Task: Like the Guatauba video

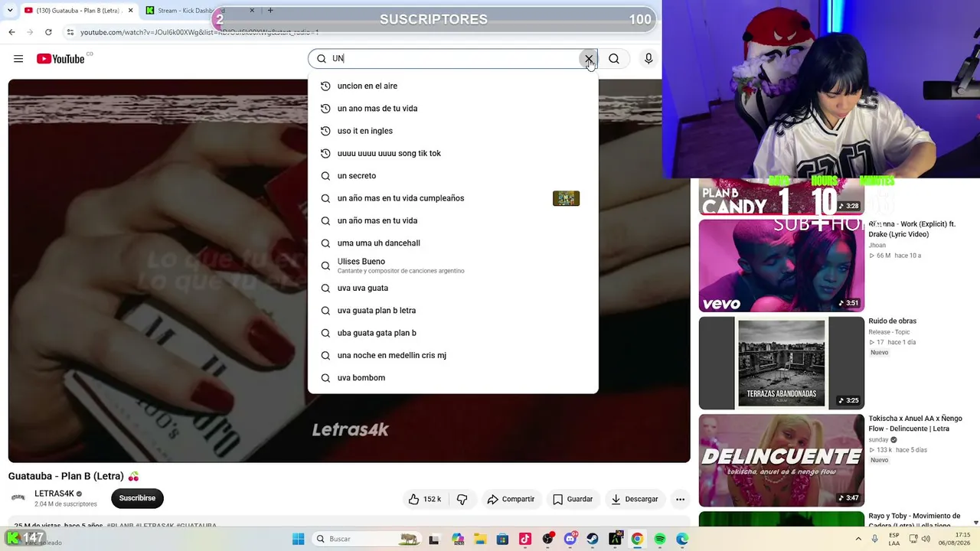Action: coord(425,499)
